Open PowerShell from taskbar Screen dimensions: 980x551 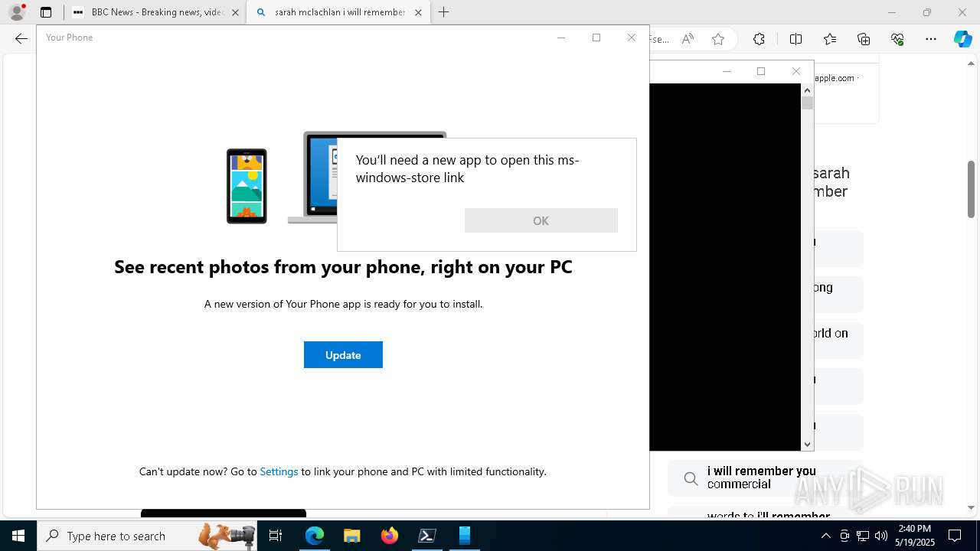pyautogui.click(x=427, y=536)
